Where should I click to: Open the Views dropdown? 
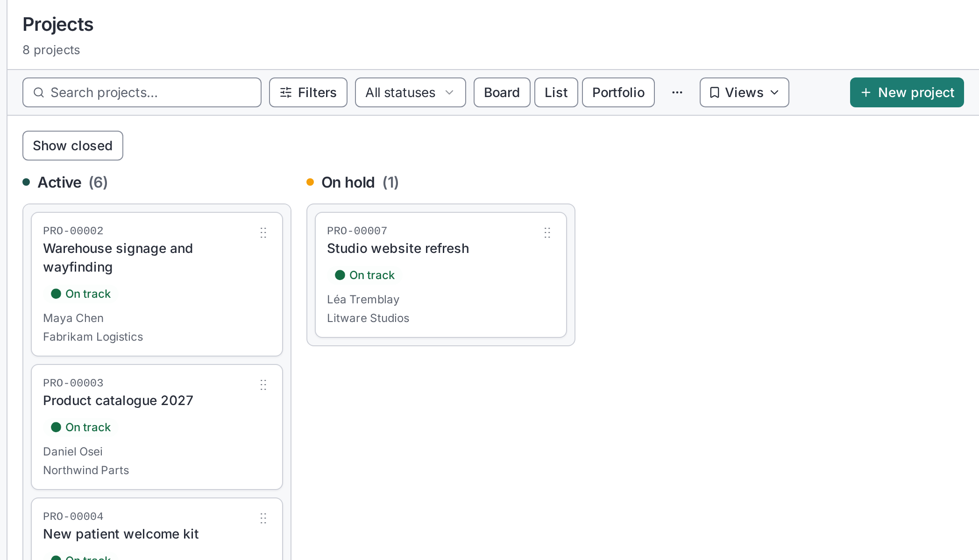pyautogui.click(x=745, y=92)
